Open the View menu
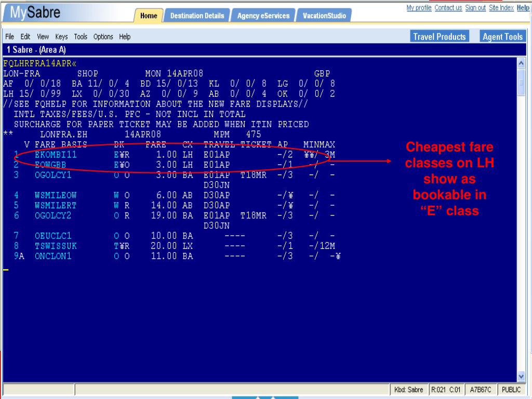Viewport: 532px width, 399px height. [43, 37]
